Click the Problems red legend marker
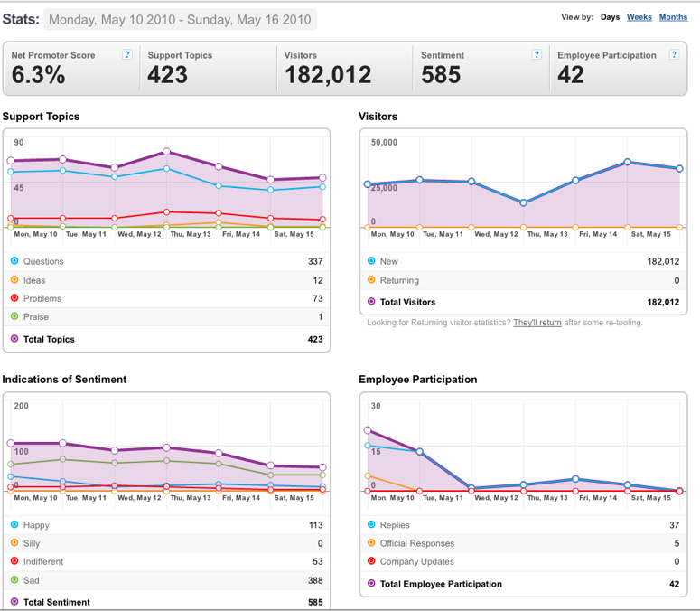The height and width of the screenshot is (611, 700). click(x=14, y=298)
